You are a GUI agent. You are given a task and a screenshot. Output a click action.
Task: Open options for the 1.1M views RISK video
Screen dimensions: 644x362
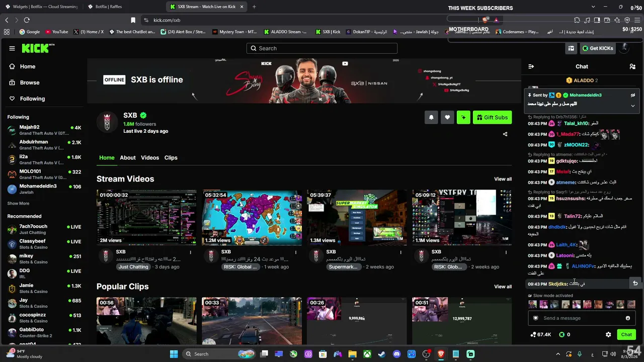(x=506, y=252)
